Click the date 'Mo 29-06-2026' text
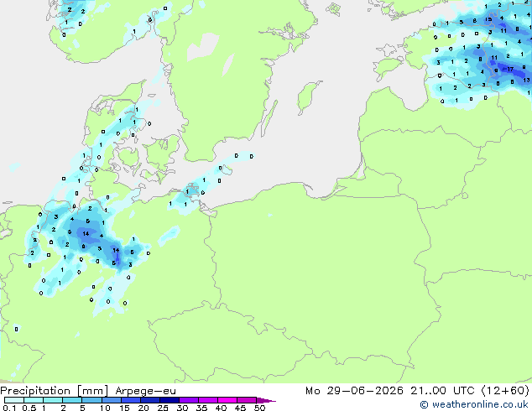The width and height of the screenshot is (532, 411). pos(354,391)
